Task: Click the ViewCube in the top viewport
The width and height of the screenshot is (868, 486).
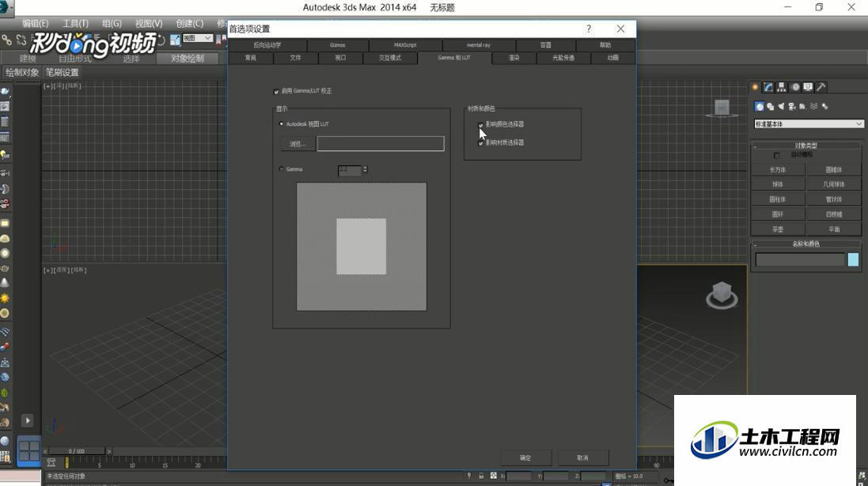Action: pos(722,108)
